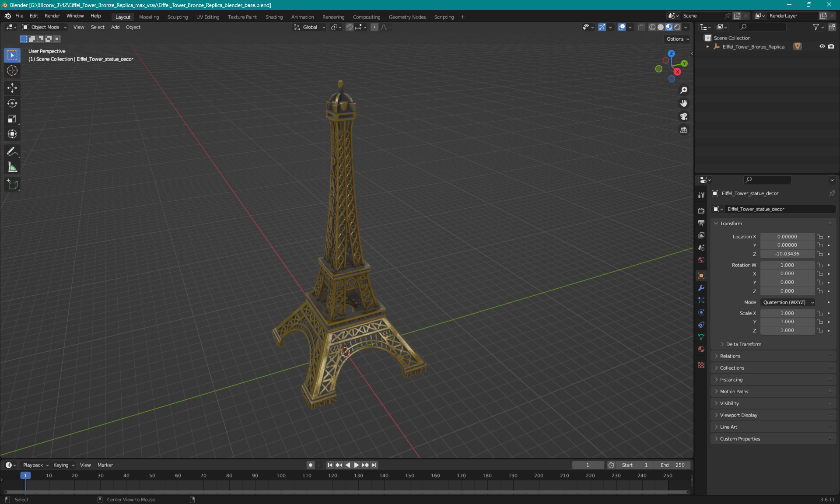Activate the Transform tool
This screenshot has height=504, width=840.
click(12, 134)
